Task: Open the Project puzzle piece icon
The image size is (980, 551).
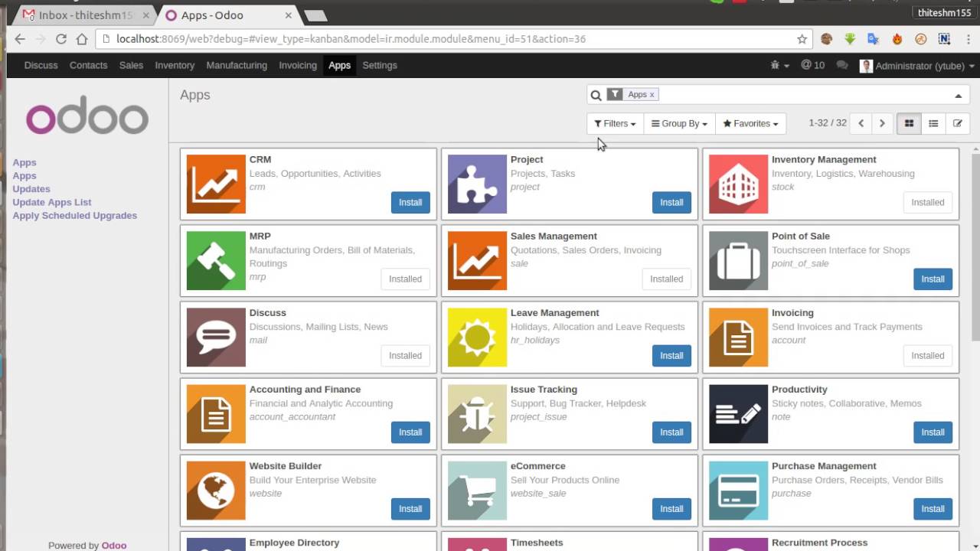Action: click(477, 184)
